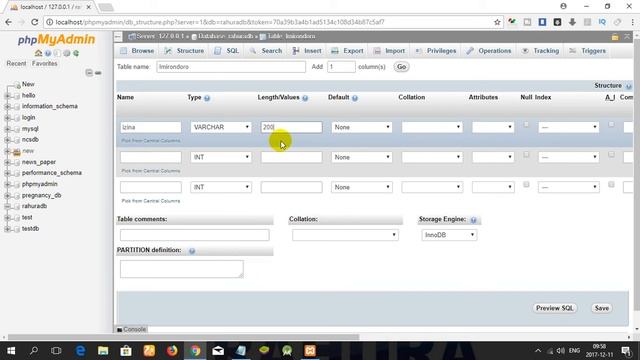Toggle A_I checkbox in second column row
Viewport: 640px width, 360px height.
(x=611, y=154)
